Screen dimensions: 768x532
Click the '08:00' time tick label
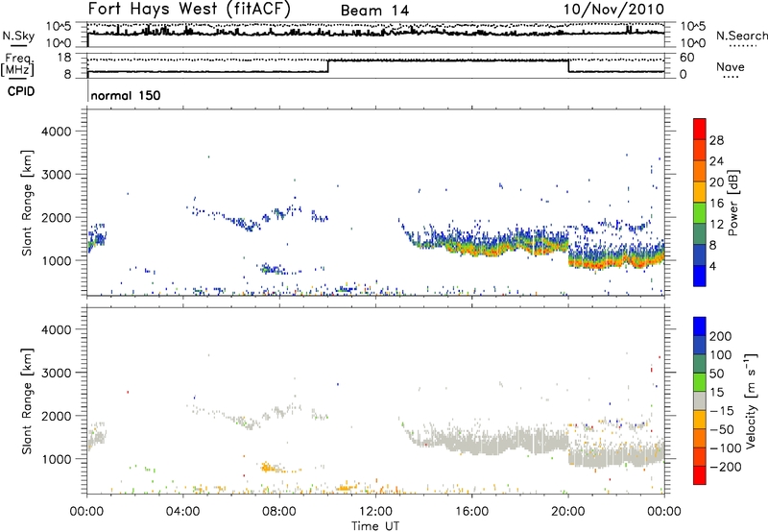[279, 512]
